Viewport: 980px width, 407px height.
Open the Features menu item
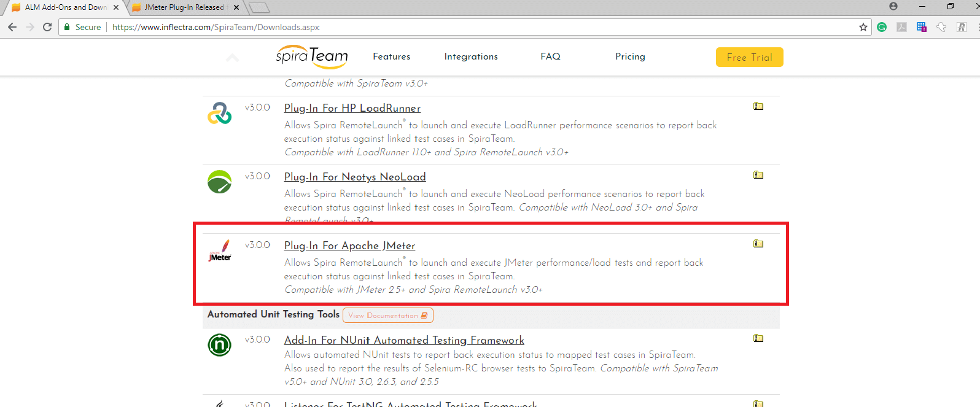[392, 56]
